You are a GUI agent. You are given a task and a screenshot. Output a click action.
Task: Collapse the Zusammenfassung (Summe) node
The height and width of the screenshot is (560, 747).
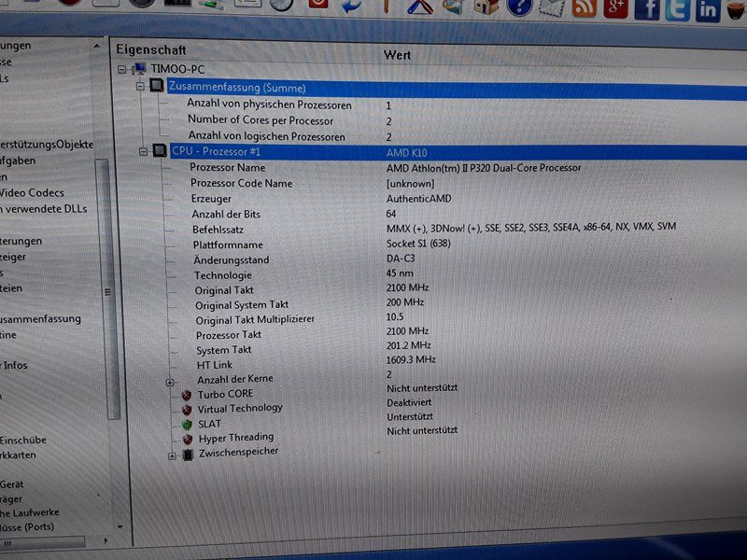click(x=140, y=86)
